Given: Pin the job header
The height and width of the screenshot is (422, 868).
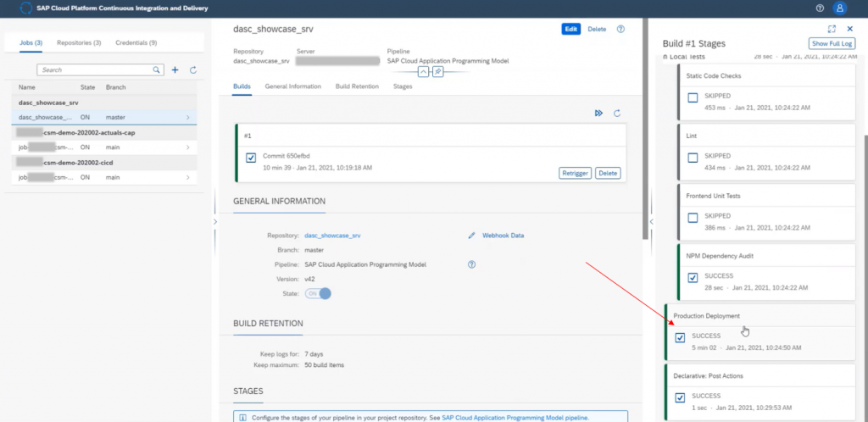Looking at the screenshot, I should tap(438, 72).
